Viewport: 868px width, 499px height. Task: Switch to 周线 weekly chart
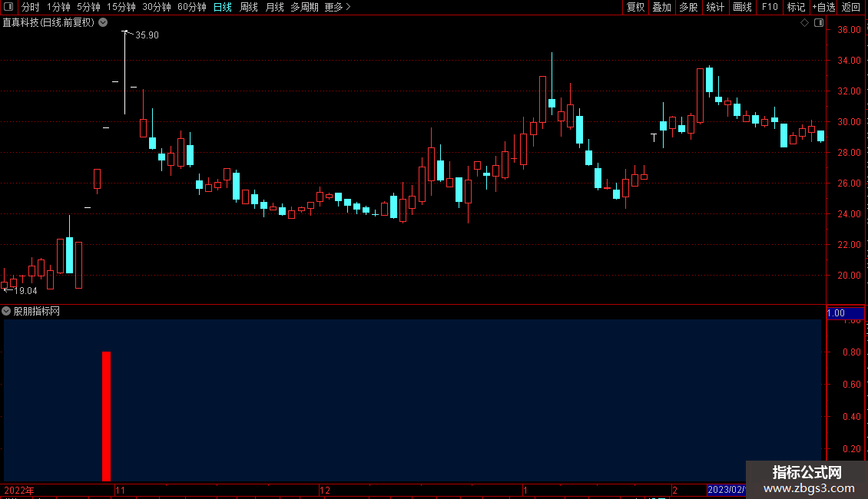[x=249, y=7]
